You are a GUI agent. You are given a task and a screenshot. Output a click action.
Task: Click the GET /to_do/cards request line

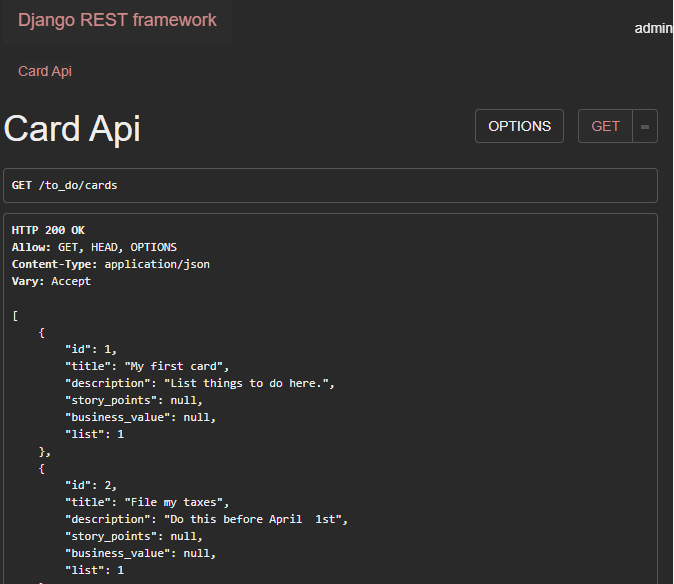pos(64,185)
